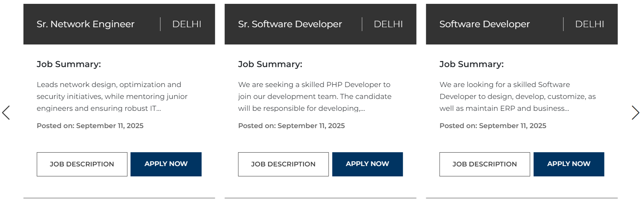Open Job Description for Sr. Network Engineer
The image size is (644, 204).
click(x=82, y=164)
